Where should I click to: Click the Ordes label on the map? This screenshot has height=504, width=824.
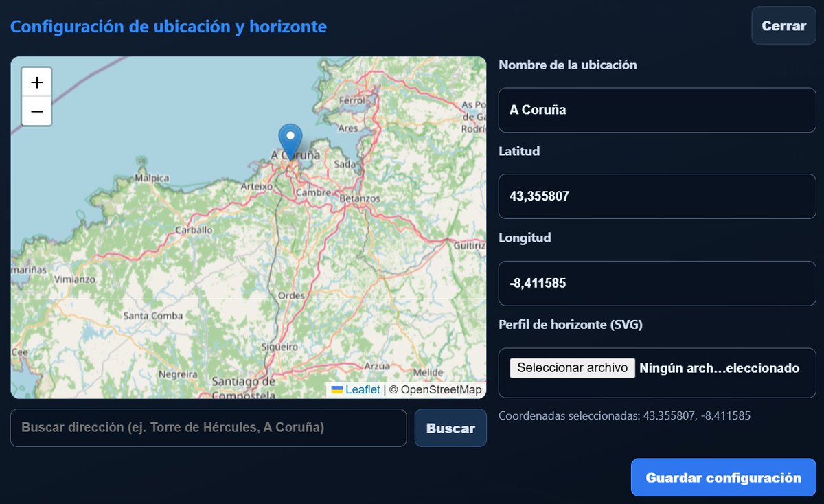(291, 295)
